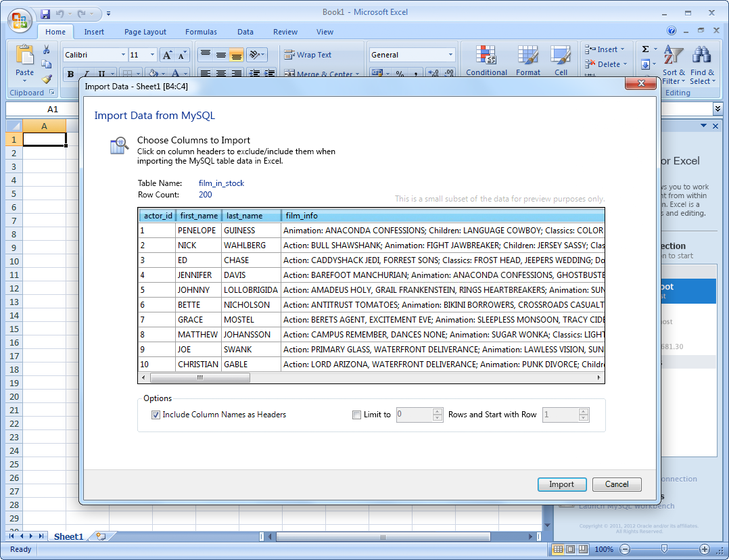This screenshot has width=729, height=560.
Task: Open the Formulas ribbon tab
Action: click(201, 32)
